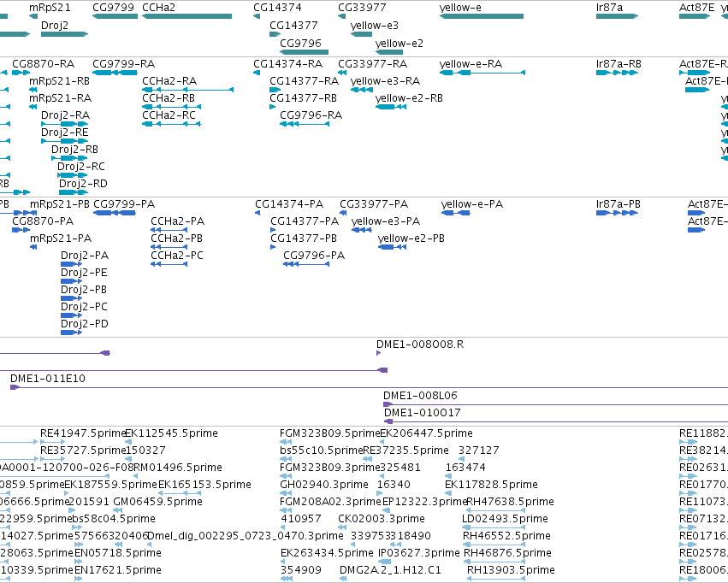Click the yellow-e3 gene glyph
The image size is (728, 583).
pos(361,34)
